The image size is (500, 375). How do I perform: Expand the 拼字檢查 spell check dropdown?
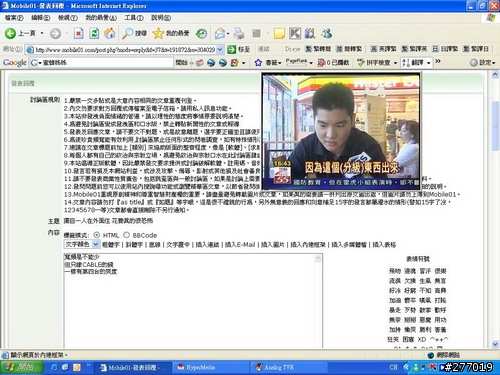click(395, 62)
